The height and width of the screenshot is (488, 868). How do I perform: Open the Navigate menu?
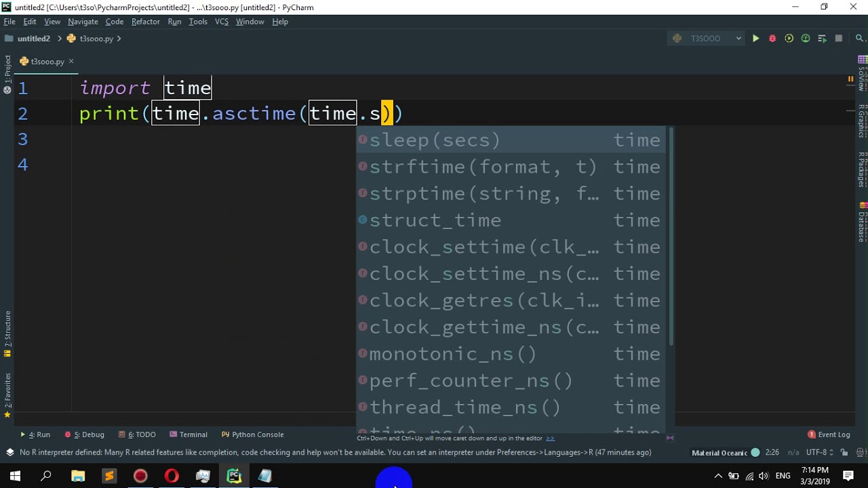pos(83,22)
